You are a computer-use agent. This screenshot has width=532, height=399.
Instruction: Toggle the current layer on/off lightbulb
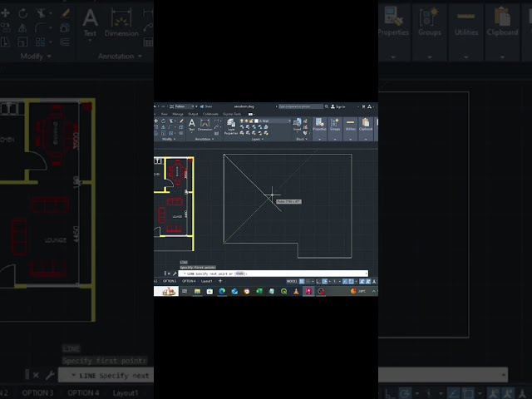pyautogui.click(x=242, y=121)
